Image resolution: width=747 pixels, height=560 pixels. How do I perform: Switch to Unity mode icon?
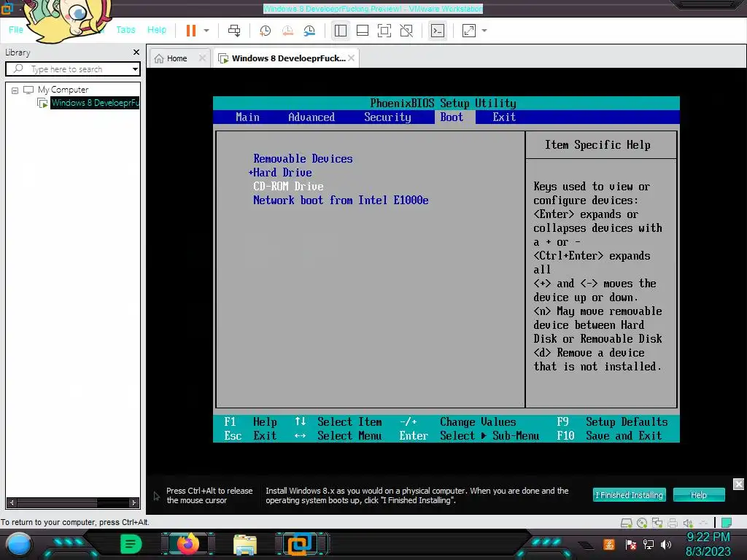tap(406, 31)
